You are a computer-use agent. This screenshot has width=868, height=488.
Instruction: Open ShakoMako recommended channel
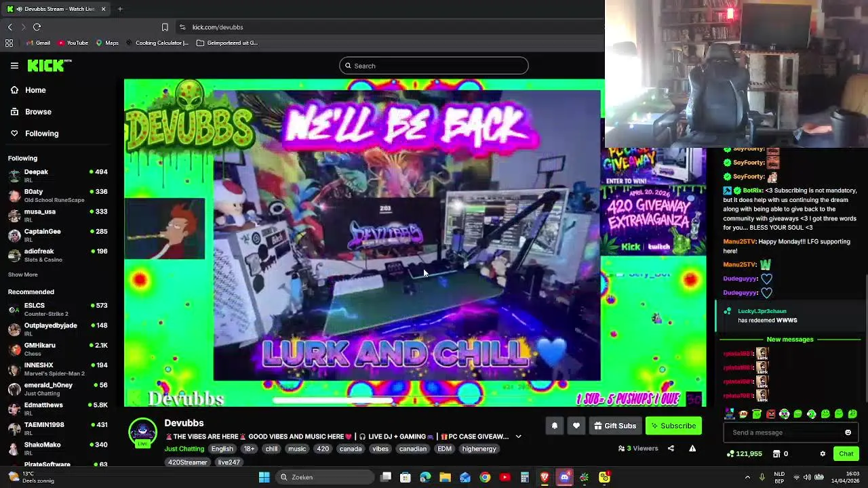58,449
